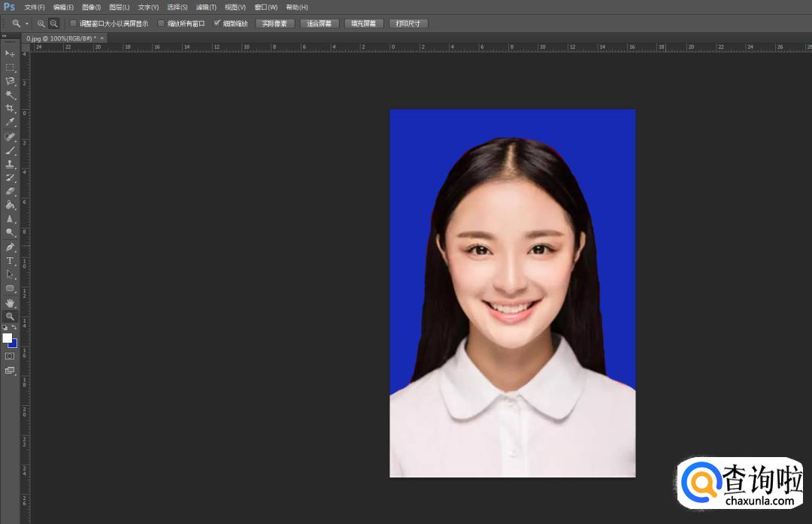
Task: Expand the toolbar double-arrow at top
Action: click(4, 36)
